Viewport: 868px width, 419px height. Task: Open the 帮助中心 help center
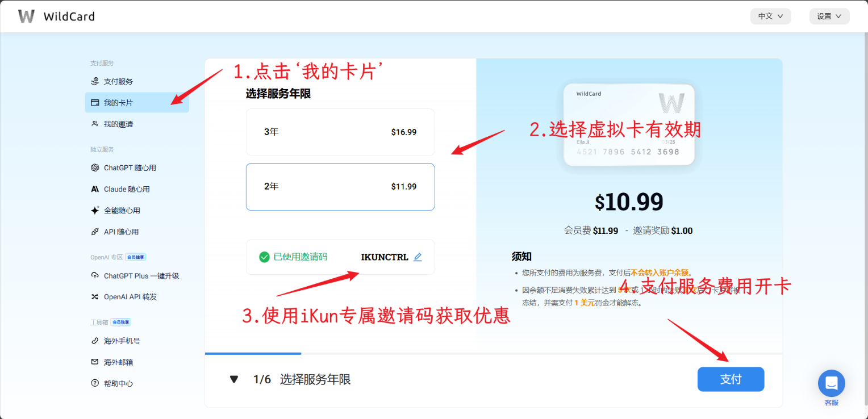[x=122, y=383]
